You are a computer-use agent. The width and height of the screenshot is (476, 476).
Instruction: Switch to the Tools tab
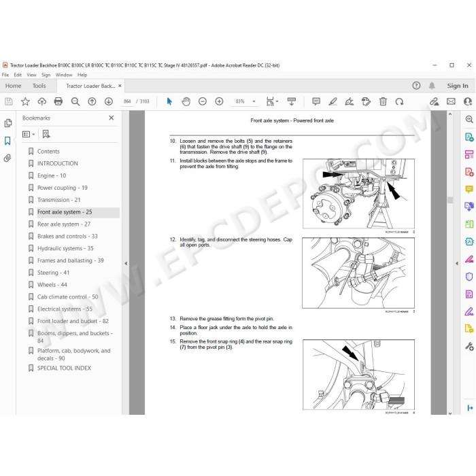[x=39, y=86]
